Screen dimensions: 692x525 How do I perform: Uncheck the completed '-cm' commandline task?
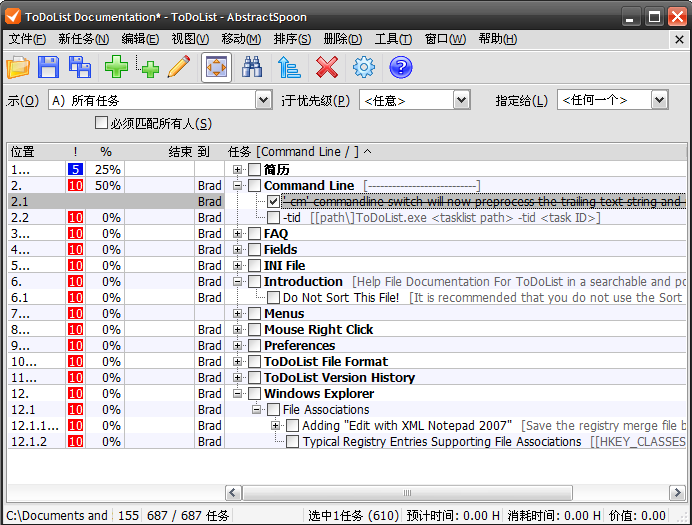(x=273, y=202)
